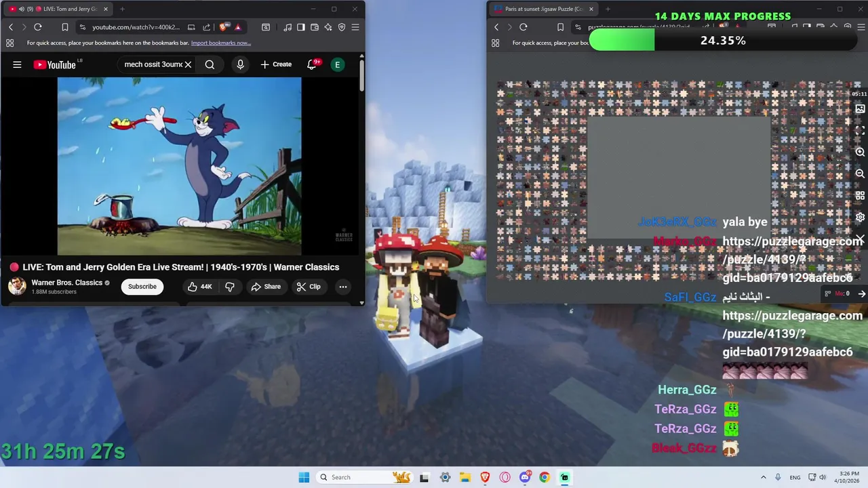
Task: Open the Warner Bros. Classics channel name
Action: (66, 283)
